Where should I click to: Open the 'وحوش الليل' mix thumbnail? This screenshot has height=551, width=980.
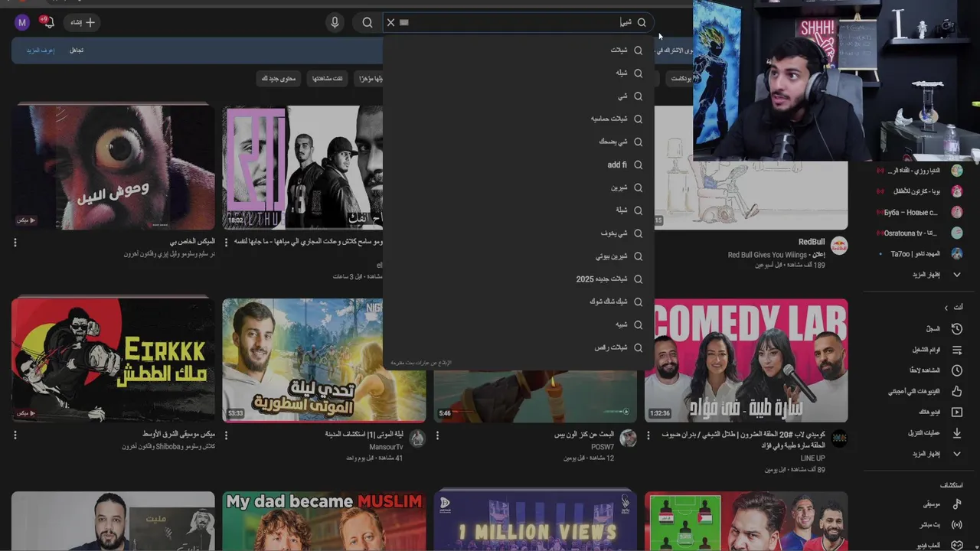pos(113,166)
